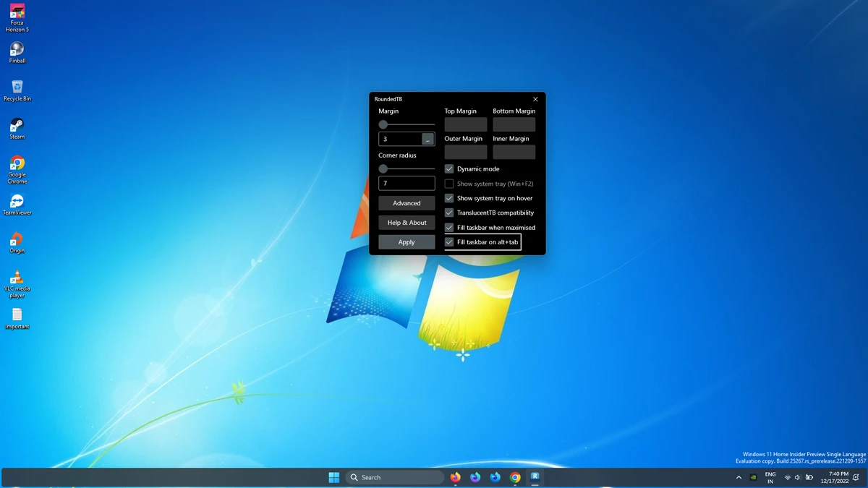Toggle Show system tray on hover

(449, 198)
